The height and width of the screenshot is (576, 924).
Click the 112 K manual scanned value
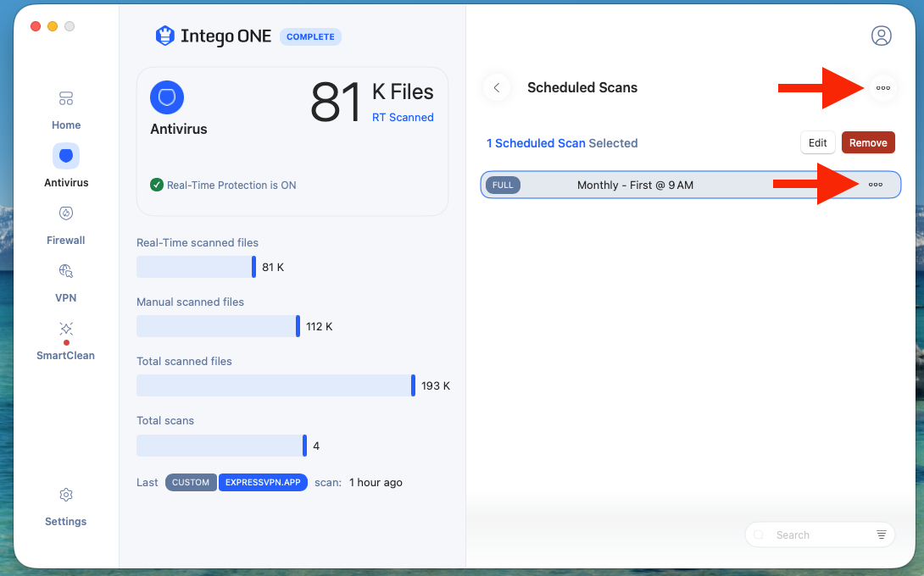pyautogui.click(x=319, y=326)
